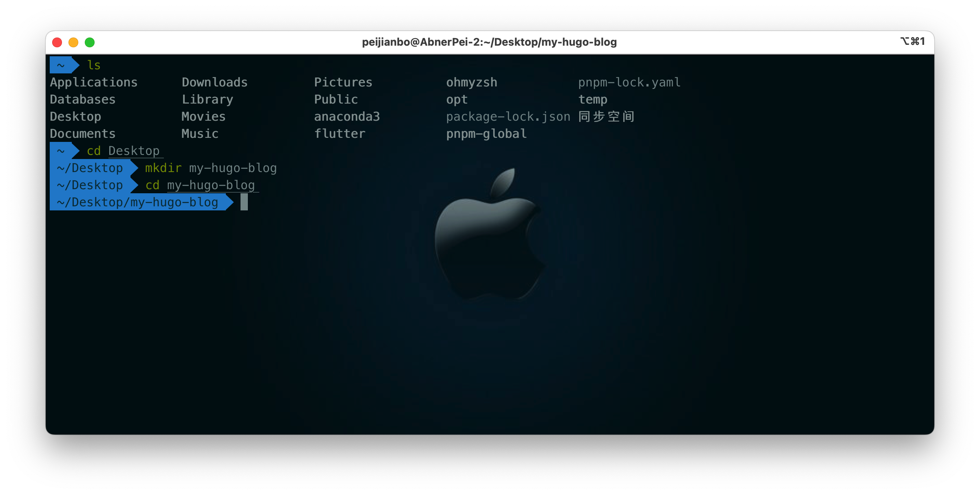Click the underlined my-hugo-blog cd argument
The image size is (980, 495).
pyautogui.click(x=211, y=185)
